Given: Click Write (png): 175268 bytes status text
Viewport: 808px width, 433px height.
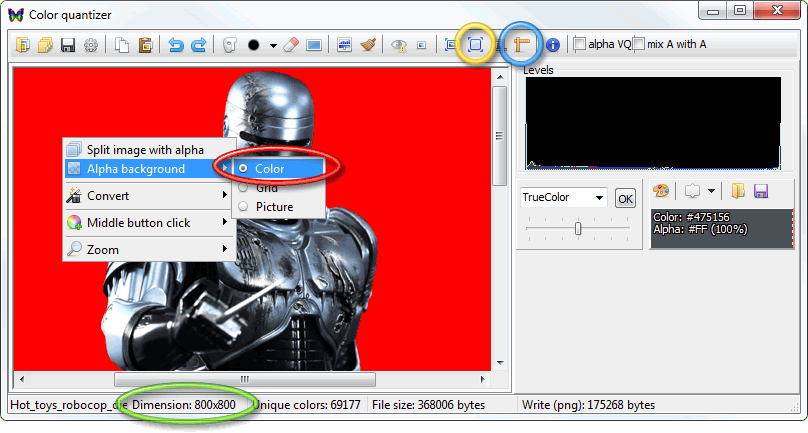Looking at the screenshot, I should pos(588,405).
